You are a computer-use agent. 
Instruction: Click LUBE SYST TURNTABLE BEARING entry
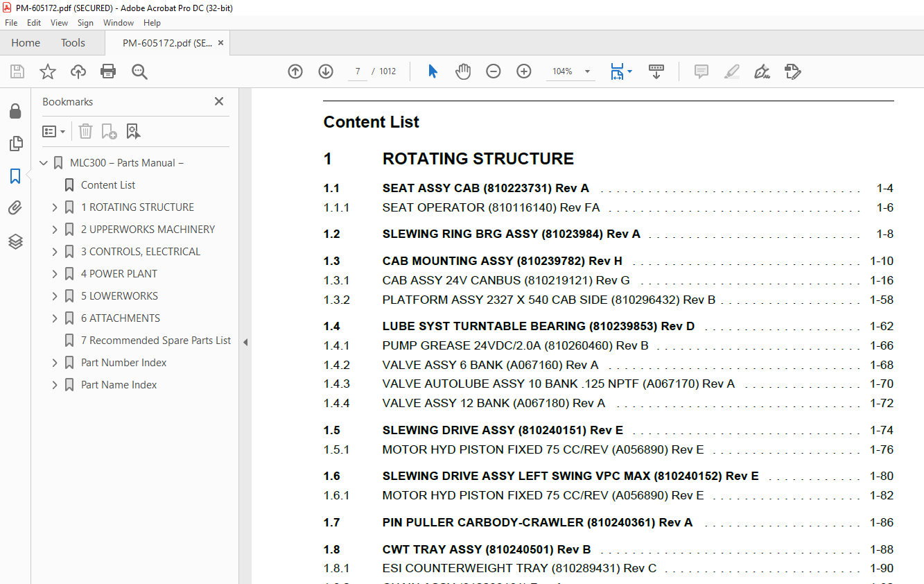539,326
